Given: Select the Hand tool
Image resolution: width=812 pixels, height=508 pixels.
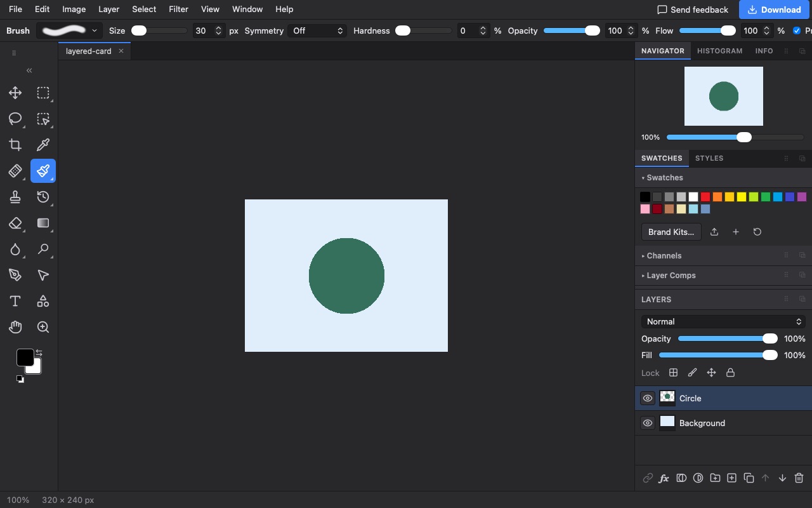Looking at the screenshot, I should pos(15,327).
